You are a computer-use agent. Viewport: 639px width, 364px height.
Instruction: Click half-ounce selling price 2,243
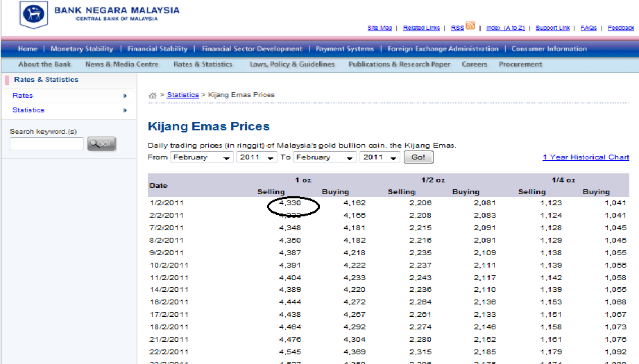click(420, 278)
